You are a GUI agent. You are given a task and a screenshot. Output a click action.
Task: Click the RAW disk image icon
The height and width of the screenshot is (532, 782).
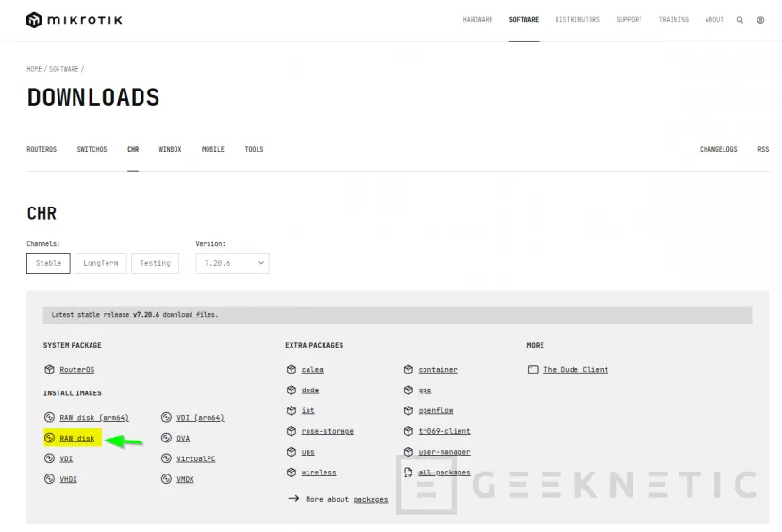49,438
